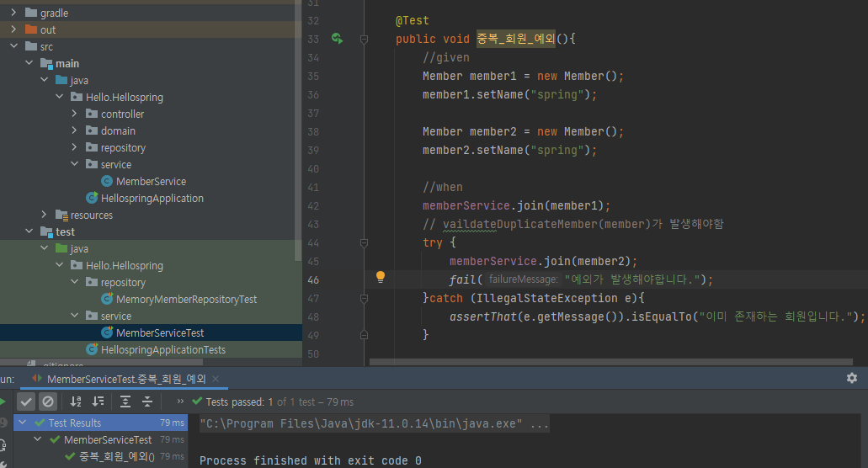Sort test results by duration

(98, 402)
